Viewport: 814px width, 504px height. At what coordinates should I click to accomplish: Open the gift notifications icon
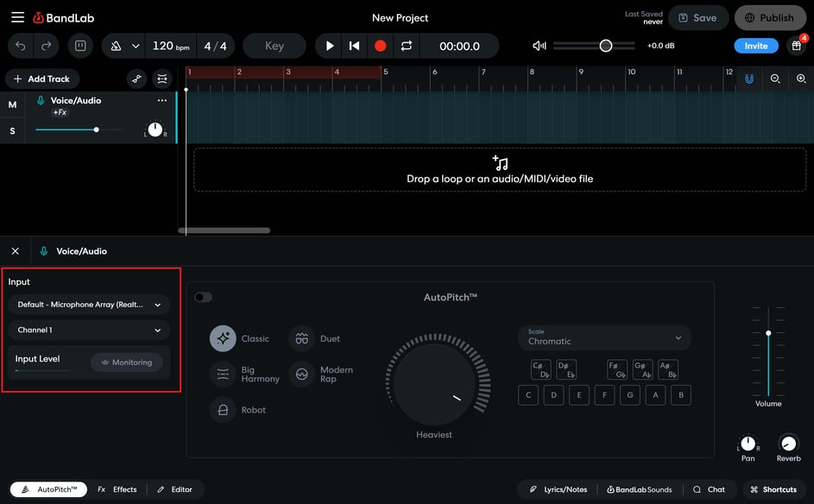coord(797,46)
